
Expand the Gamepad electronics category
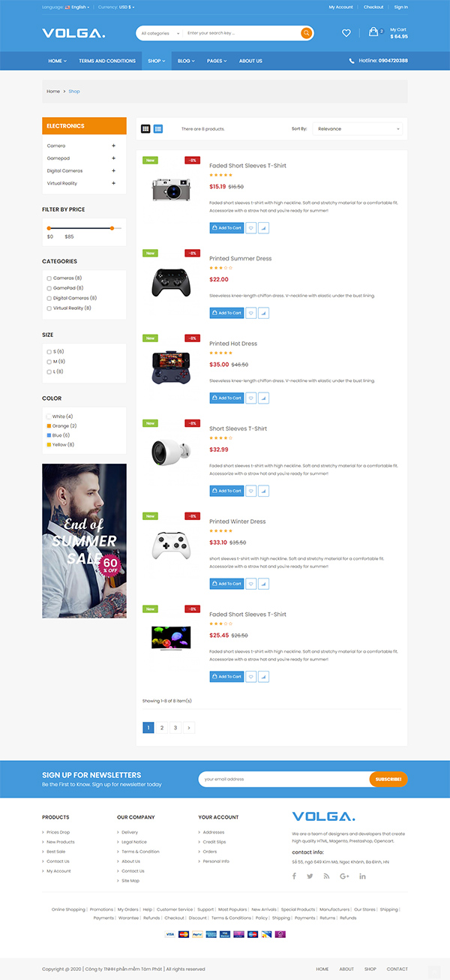[113, 158]
